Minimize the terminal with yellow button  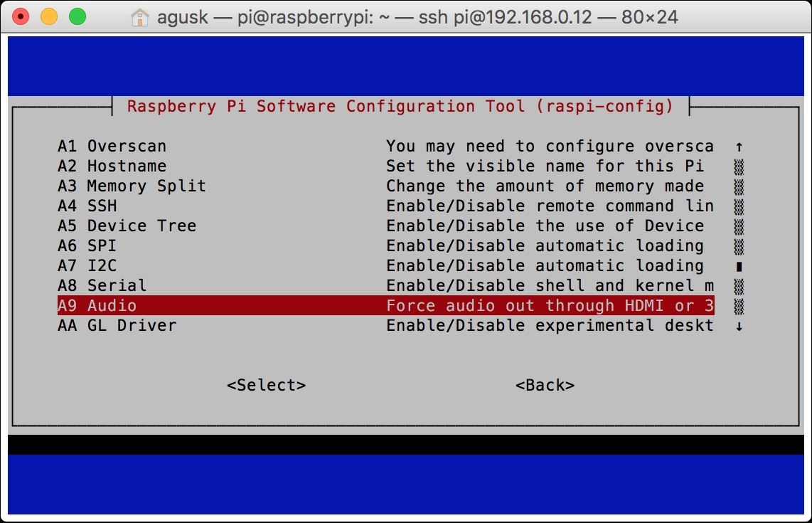point(49,16)
